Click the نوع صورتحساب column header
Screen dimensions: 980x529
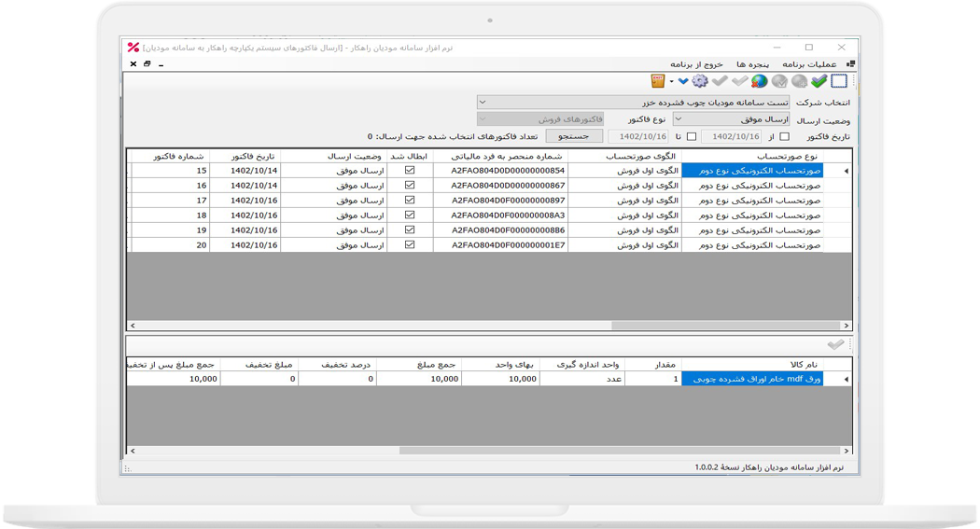coord(752,156)
